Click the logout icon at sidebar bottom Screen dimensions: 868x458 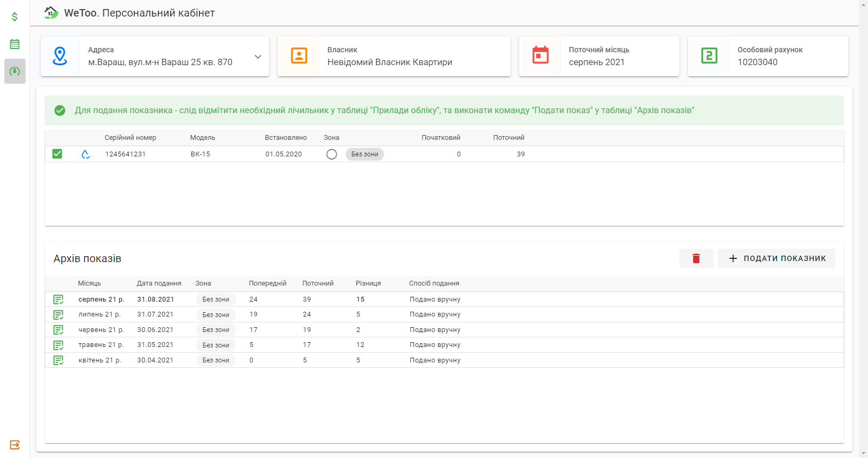tap(15, 445)
